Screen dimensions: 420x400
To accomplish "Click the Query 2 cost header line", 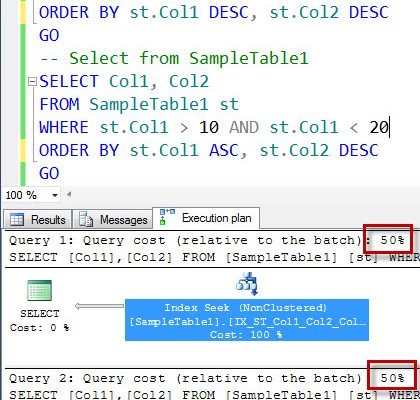I will coord(207,378).
